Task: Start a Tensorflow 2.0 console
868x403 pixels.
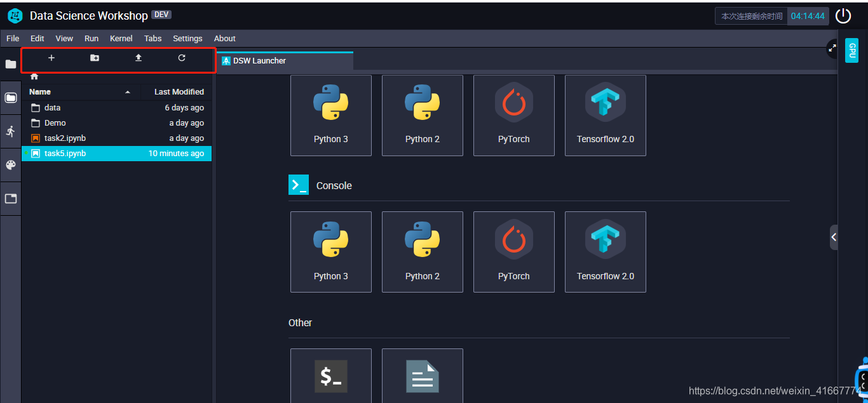Action: pos(606,252)
